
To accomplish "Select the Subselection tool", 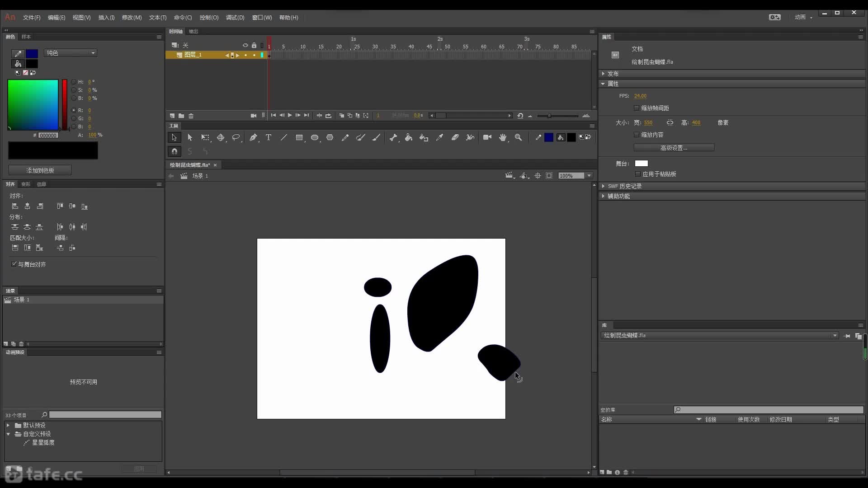I will point(190,137).
